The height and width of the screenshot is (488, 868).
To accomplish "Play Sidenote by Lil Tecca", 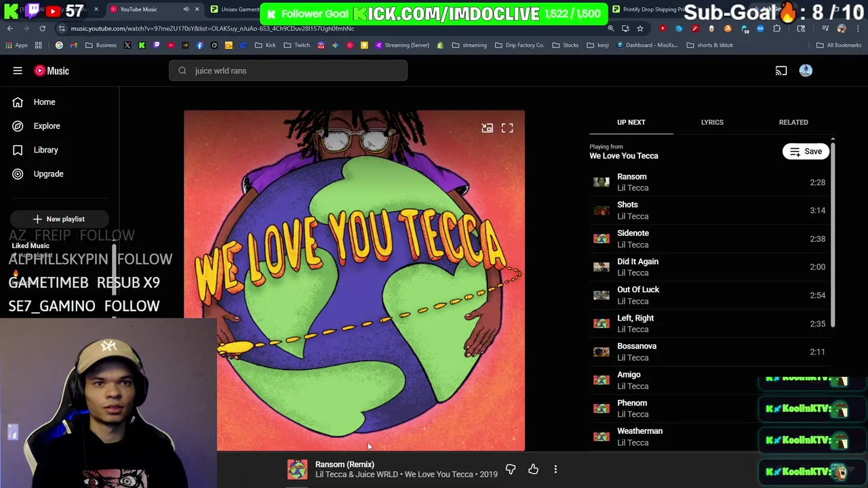I will coord(709,239).
